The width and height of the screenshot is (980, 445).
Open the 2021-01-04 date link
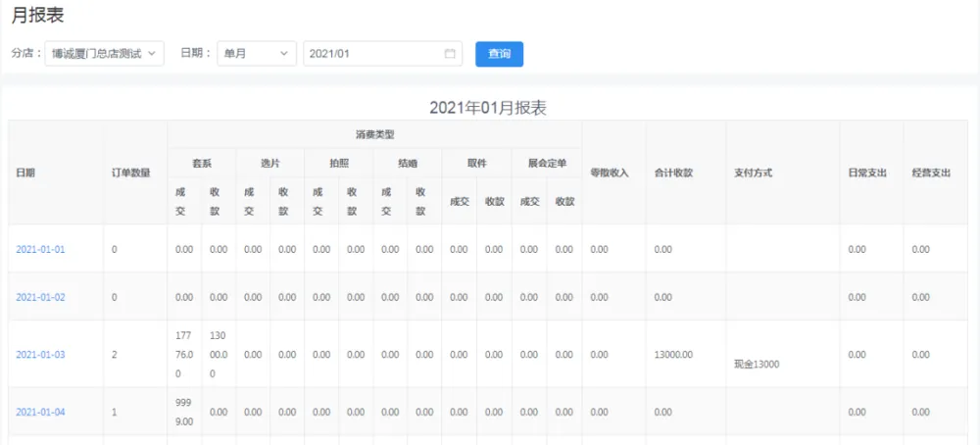click(x=40, y=413)
